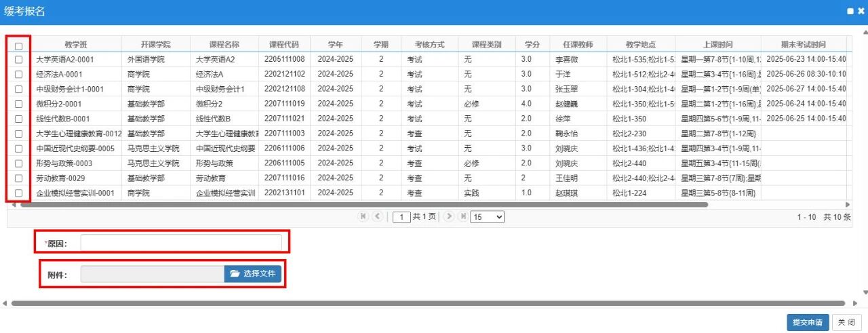Screen dimensions: 868x333
Task: Submit with the 提交申请 button
Action: tap(808, 322)
